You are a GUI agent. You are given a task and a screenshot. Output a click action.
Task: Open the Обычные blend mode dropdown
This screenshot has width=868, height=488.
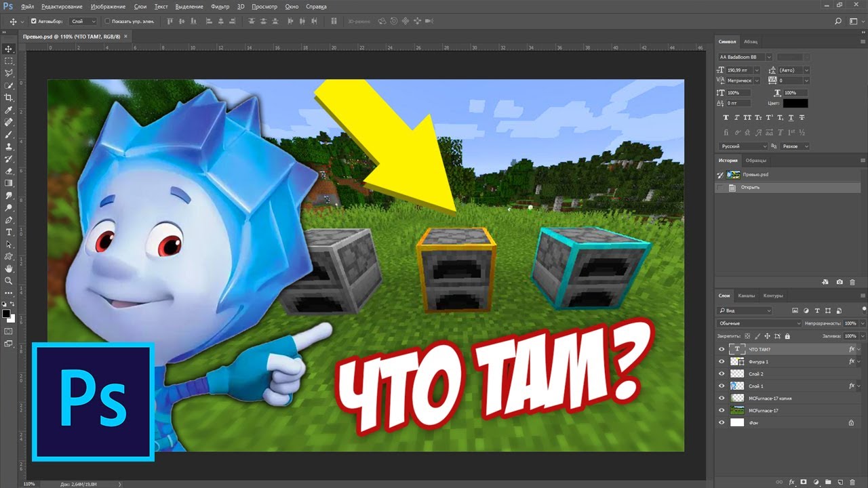pos(759,324)
